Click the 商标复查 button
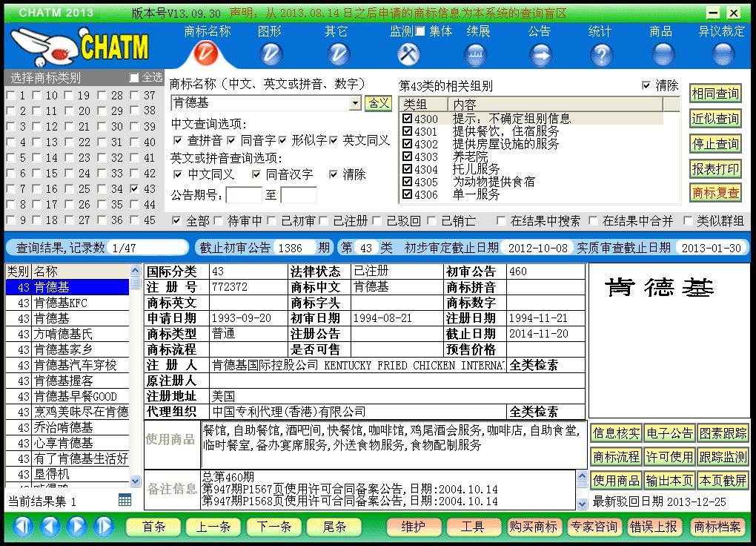 click(715, 193)
